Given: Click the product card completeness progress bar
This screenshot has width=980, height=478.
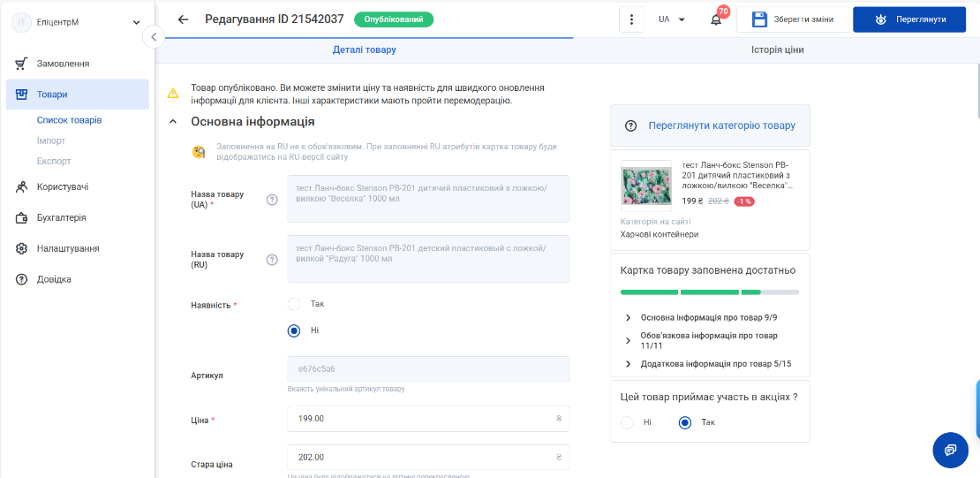Looking at the screenshot, I should 709,292.
